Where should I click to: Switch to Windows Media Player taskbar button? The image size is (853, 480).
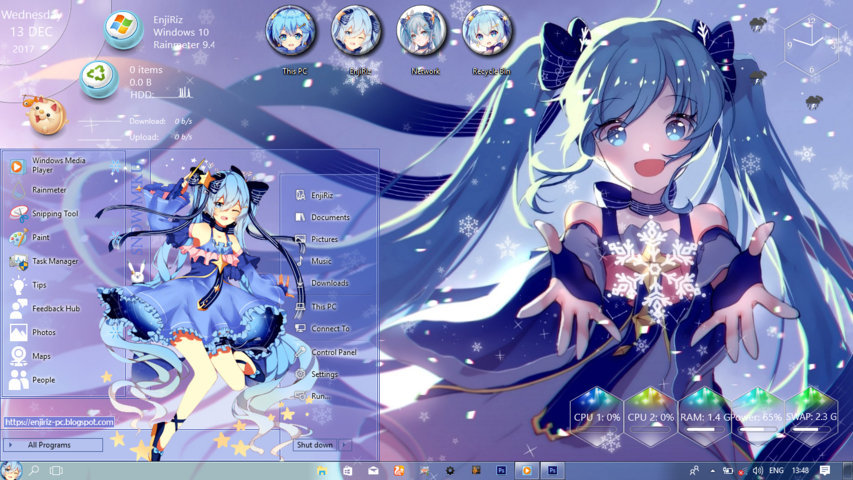[527, 471]
